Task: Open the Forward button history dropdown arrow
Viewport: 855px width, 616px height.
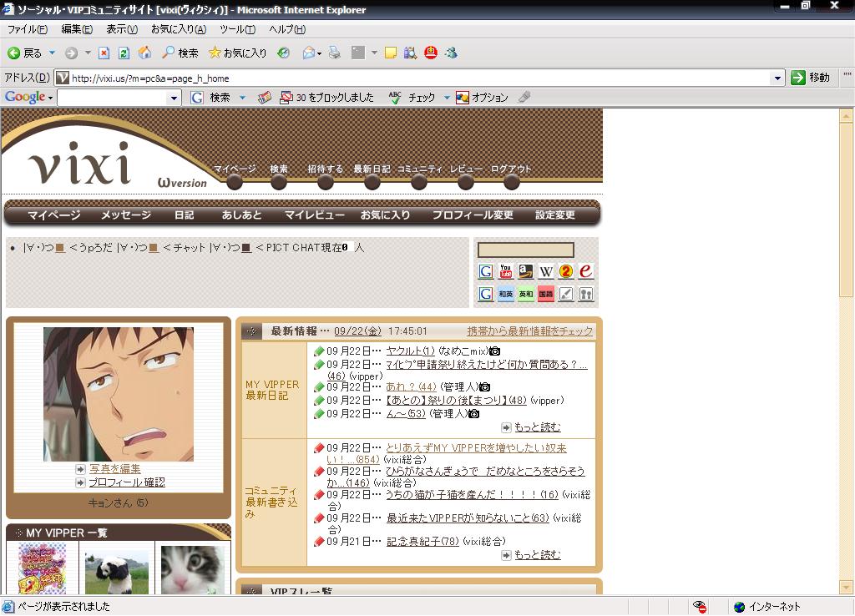Action: (88, 53)
